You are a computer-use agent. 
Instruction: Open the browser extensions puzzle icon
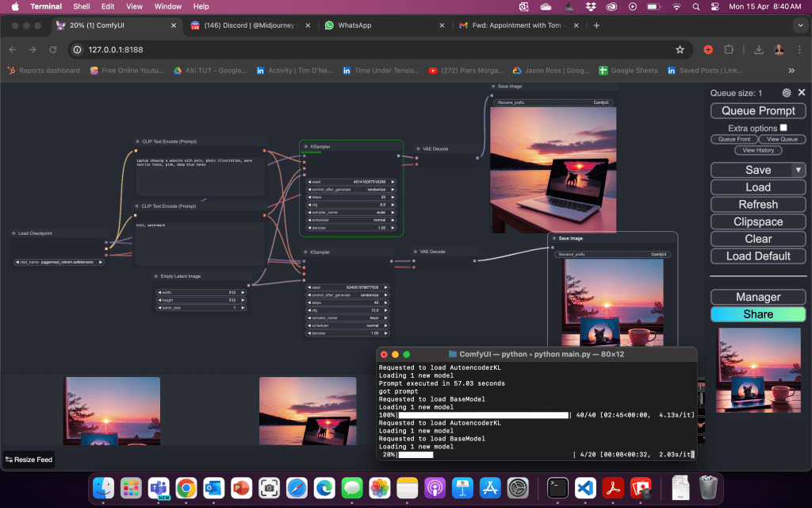[729, 49]
